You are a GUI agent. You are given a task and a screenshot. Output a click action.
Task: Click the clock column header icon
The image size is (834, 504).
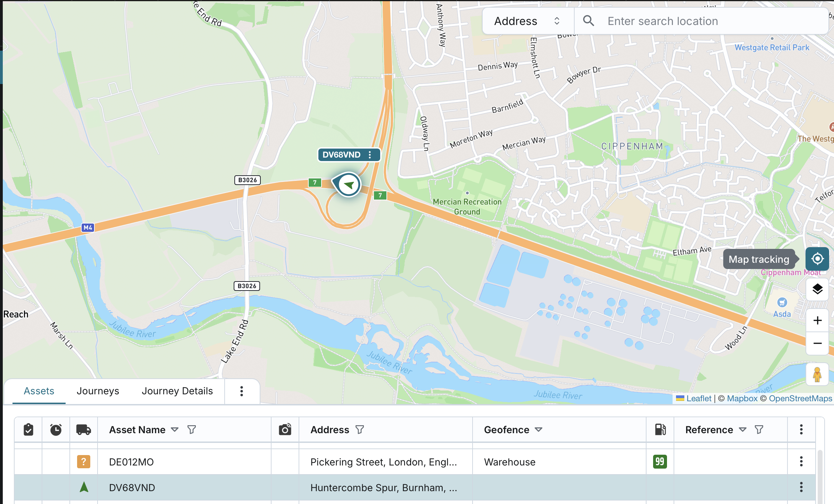pos(56,430)
